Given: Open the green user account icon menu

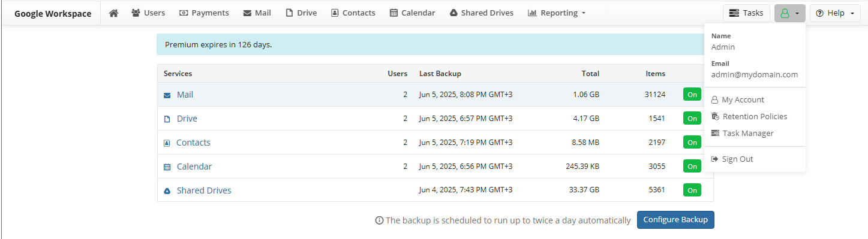Looking at the screenshot, I should pyautogui.click(x=789, y=13).
